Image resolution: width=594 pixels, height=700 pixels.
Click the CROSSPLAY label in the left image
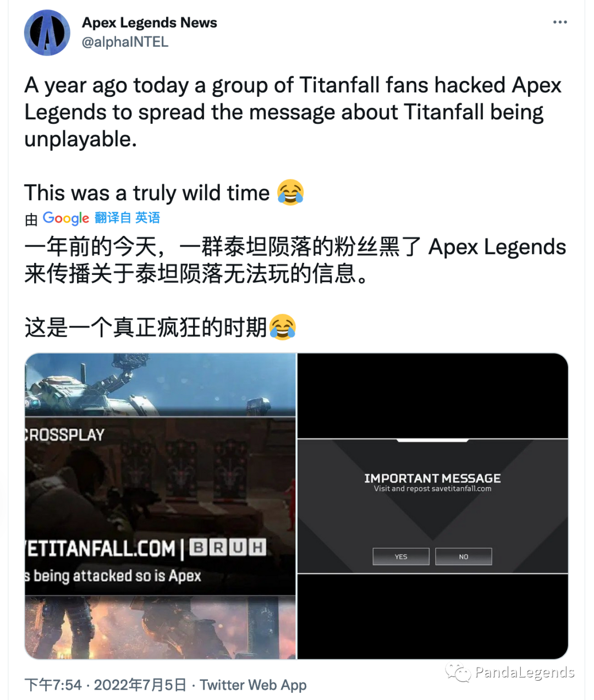pyautogui.click(x=65, y=435)
